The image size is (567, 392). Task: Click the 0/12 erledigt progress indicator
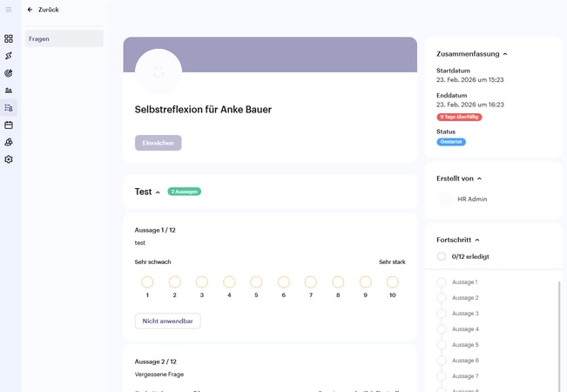463,257
